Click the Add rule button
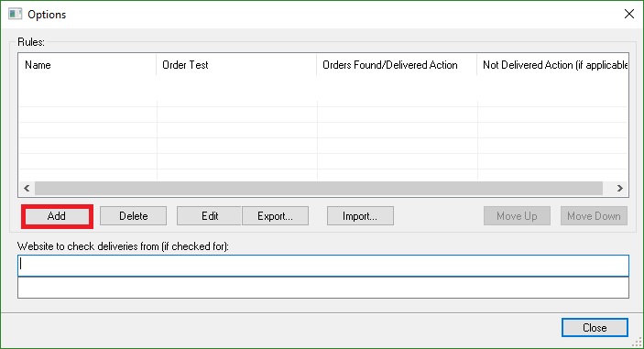Screen dimensions: 644x349 57,216
